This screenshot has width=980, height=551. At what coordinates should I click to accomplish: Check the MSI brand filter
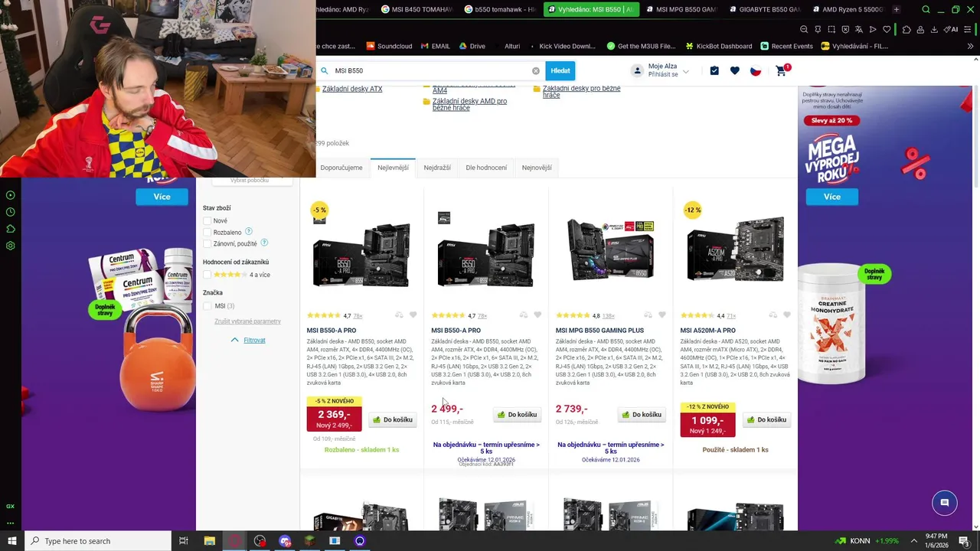207,306
